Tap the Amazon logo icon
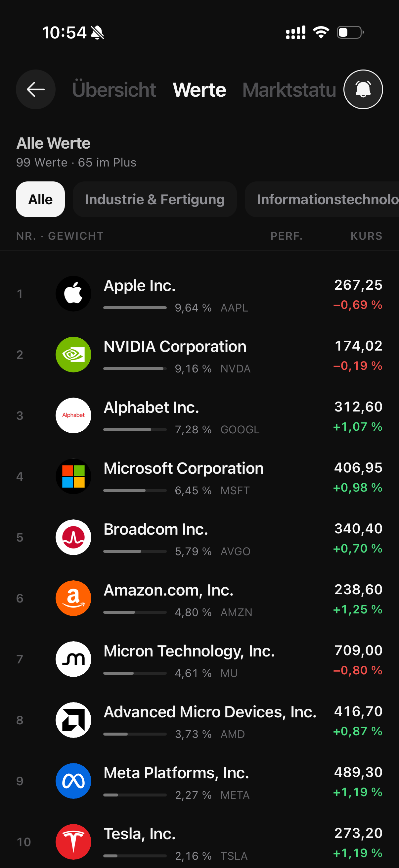 (73, 598)
